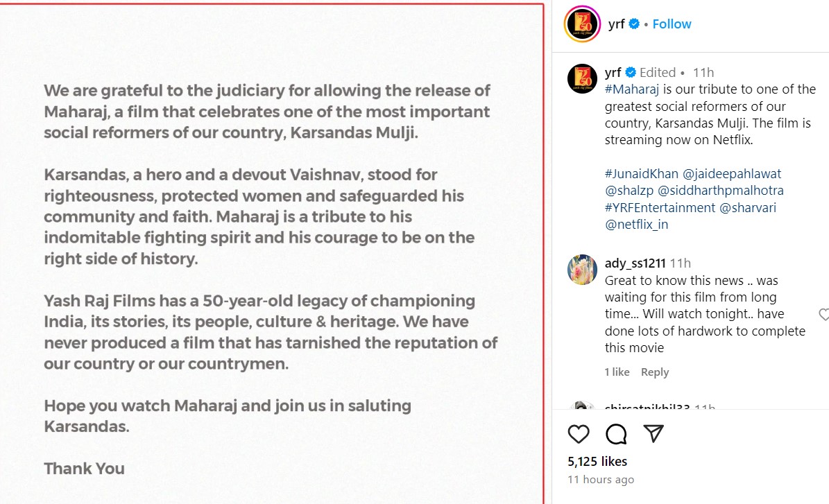View the 5,125 likes list
Image resolution: width=829 pixels, height=504 pixels.
[x=597, y=461]
